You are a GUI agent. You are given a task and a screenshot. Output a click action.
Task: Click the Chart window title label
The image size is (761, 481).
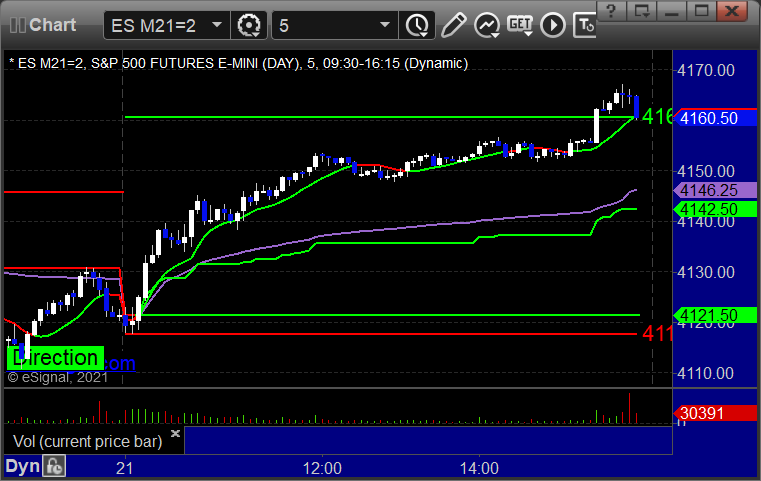[x=52, y=25]
